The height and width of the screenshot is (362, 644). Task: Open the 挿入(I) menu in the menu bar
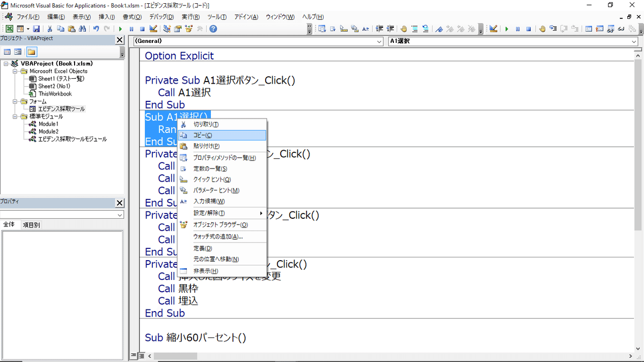click(107, 17)
